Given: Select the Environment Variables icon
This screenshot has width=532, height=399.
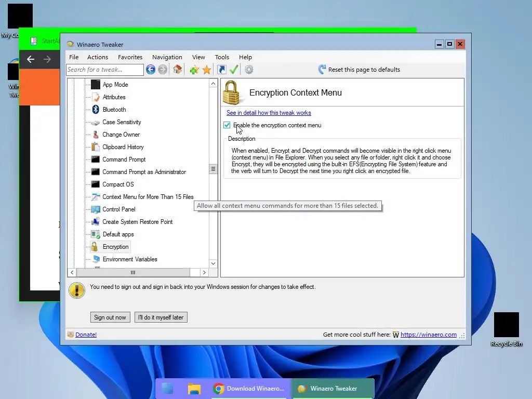Looking at the screenshot, I should pos(96,259).
